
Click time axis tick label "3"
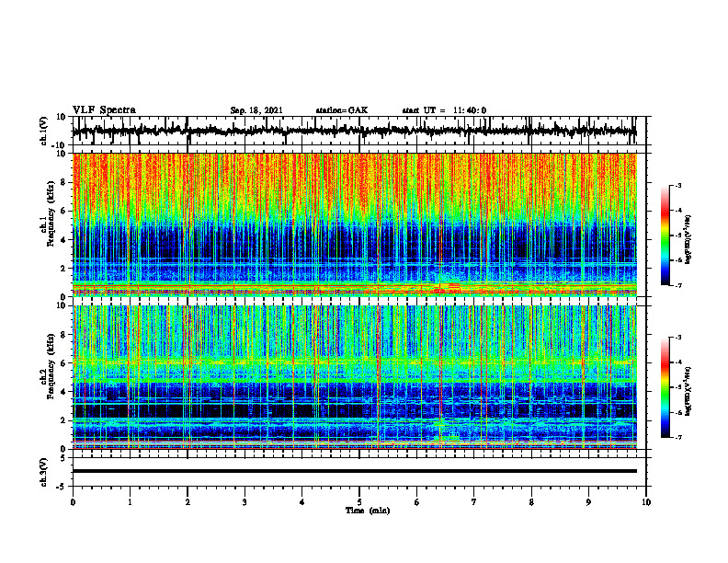point(245,502)
